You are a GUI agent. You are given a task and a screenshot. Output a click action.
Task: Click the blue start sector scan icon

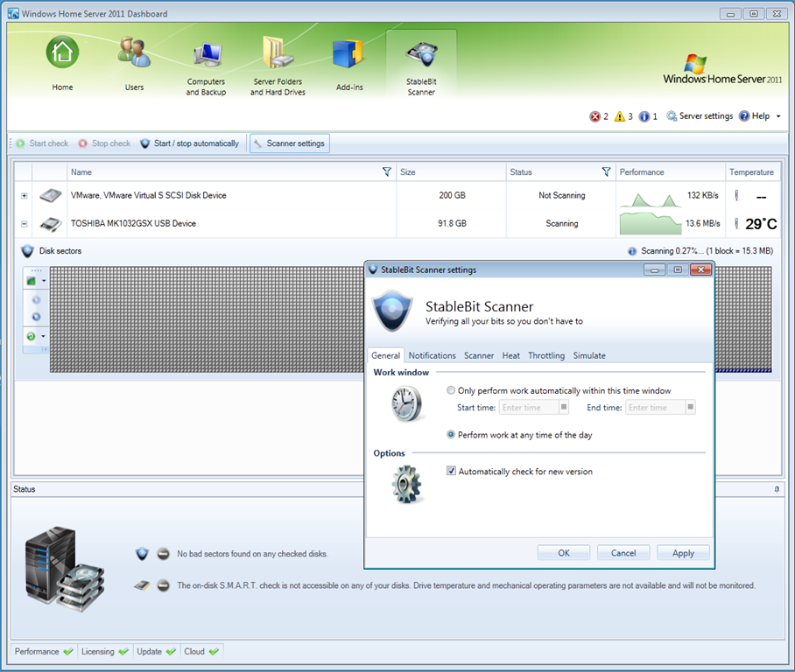click(36, 300)
